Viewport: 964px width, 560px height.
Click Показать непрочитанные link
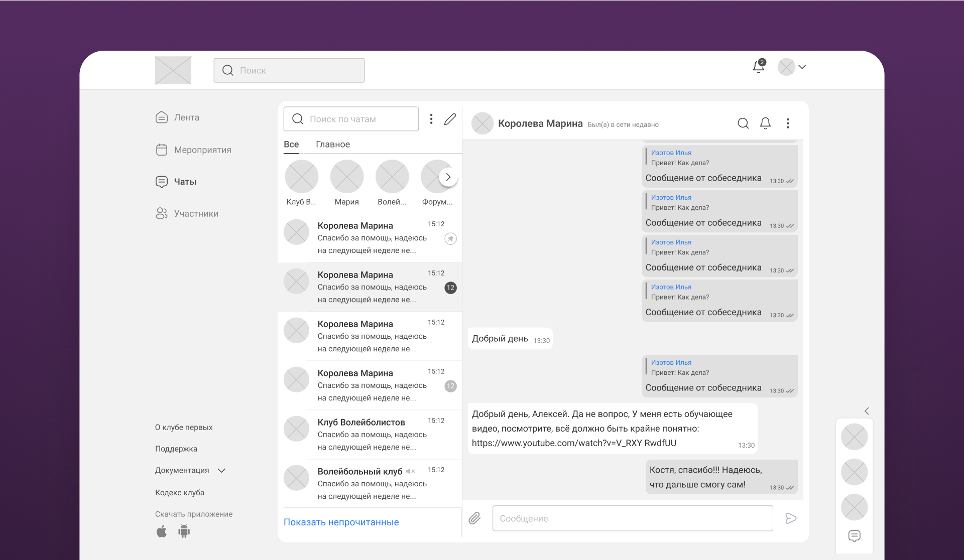tap(341, 522)
